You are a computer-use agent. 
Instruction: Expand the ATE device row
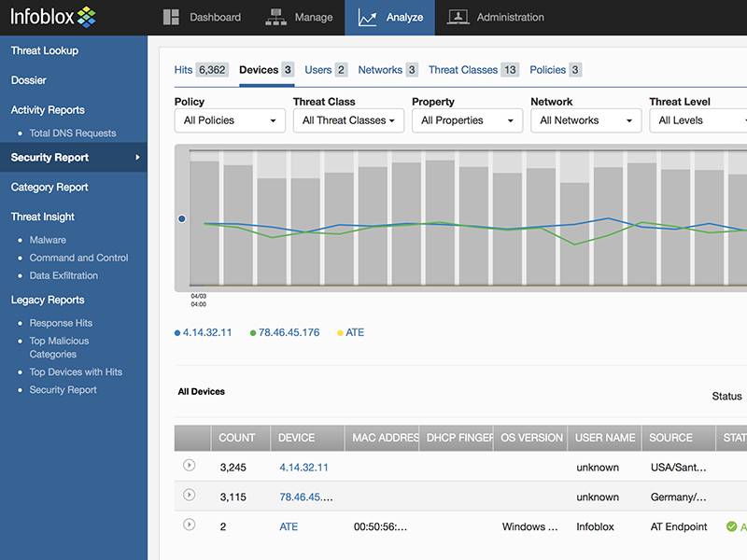point(190,525)
